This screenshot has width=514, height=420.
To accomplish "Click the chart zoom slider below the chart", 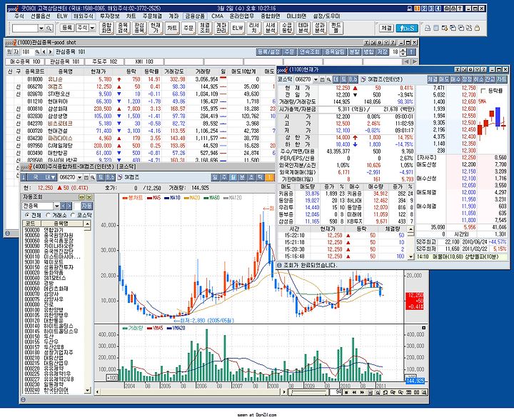I will (x=308, y=392).
